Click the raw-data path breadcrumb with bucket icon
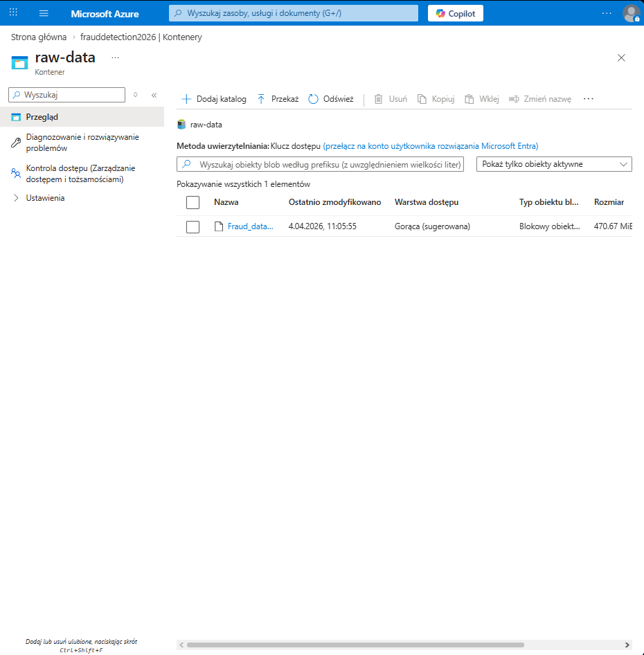Image resolution: width=644 pixels, height=655 pixels. 199,125
